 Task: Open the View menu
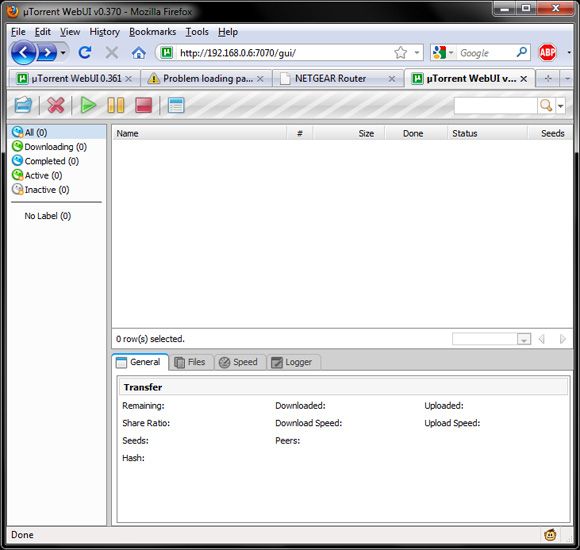point(70,32)
